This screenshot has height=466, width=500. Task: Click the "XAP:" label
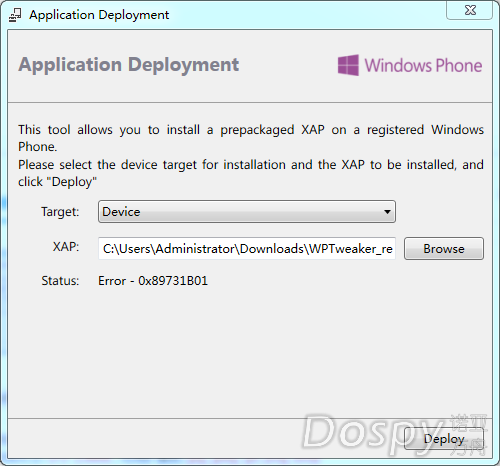pyautogui.click(x=66, y=247)
